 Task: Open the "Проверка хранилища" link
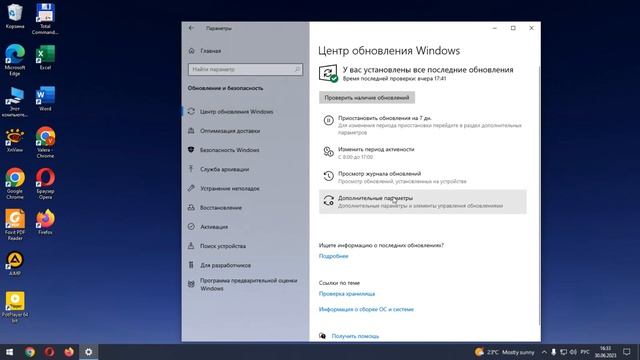coord(347,294)
